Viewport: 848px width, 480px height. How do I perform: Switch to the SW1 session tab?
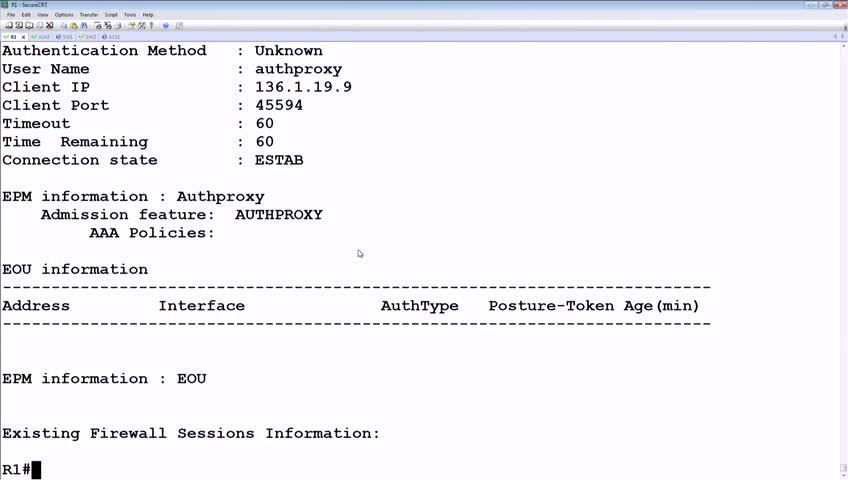pos(64,37)
